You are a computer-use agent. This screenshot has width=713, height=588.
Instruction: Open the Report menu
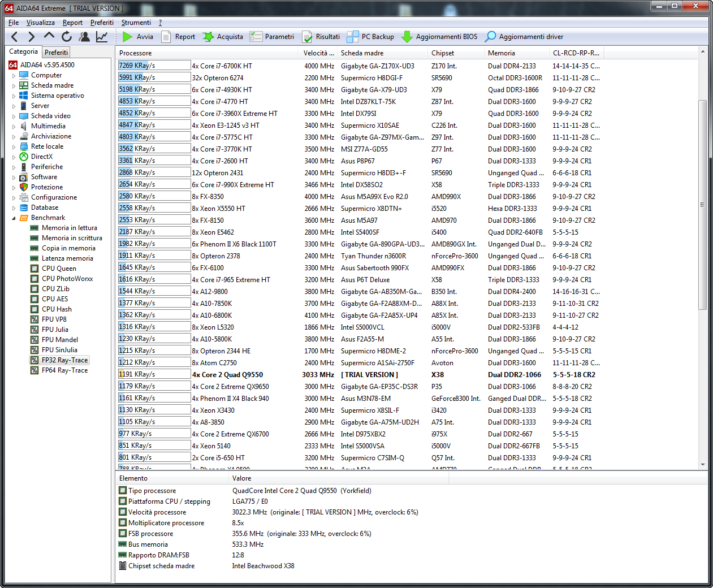point(72,23)
